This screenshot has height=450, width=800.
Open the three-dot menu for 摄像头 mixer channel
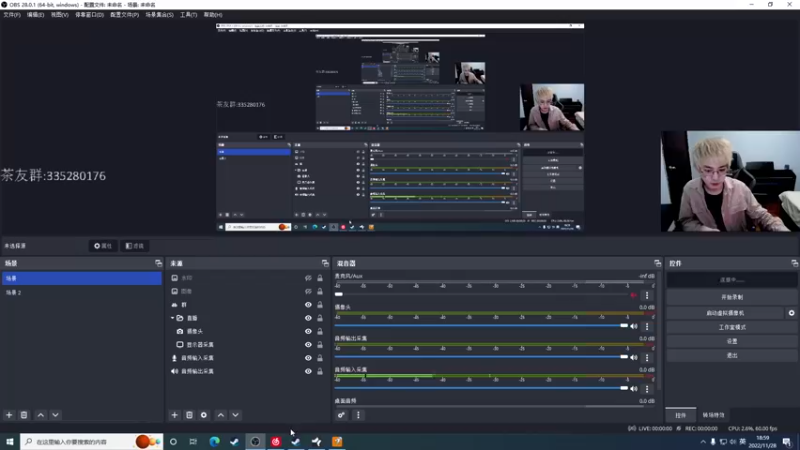[647, 326]
